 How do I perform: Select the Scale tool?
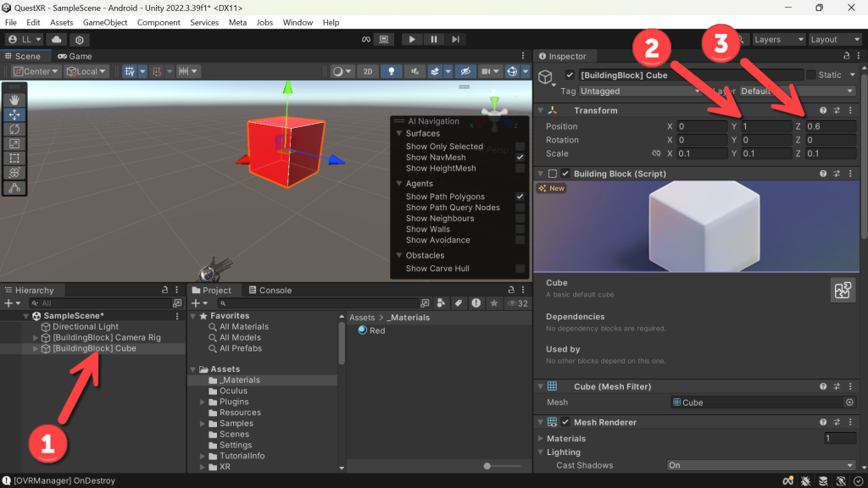click(x=14, y=144)
